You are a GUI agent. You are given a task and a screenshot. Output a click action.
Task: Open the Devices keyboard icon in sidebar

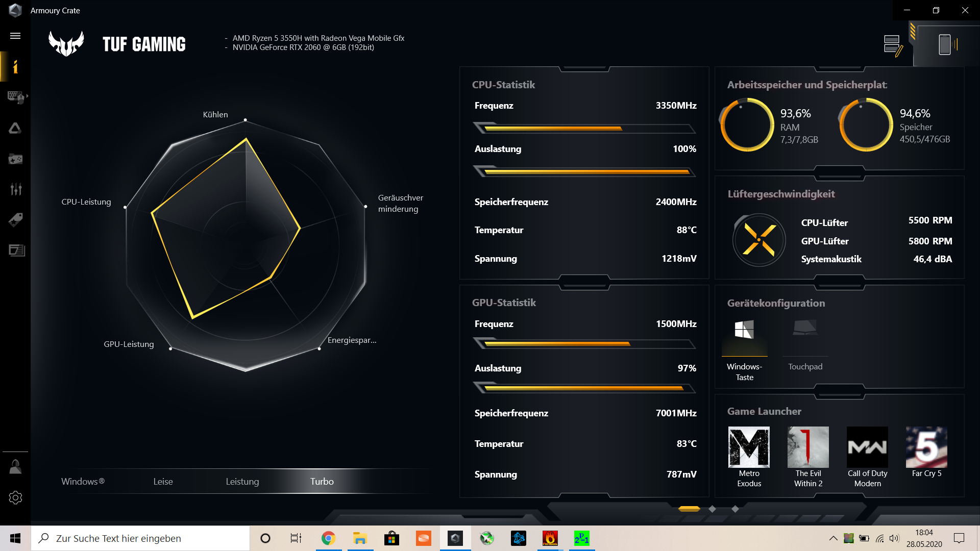tap(15, 97)
